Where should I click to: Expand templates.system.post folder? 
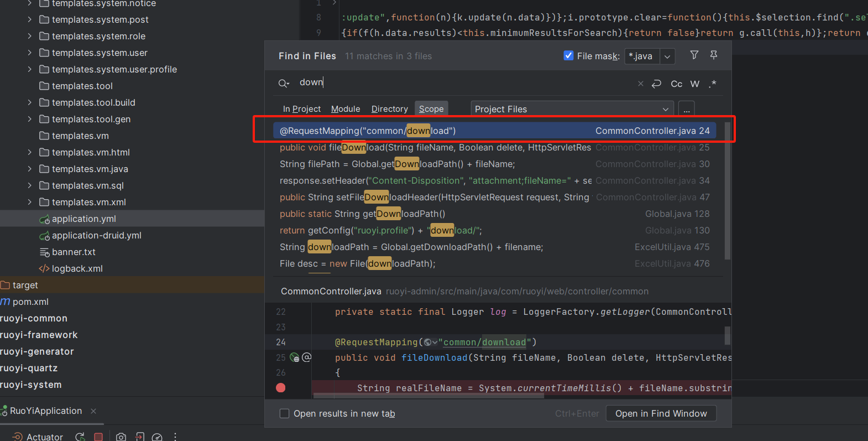(29, 19)
